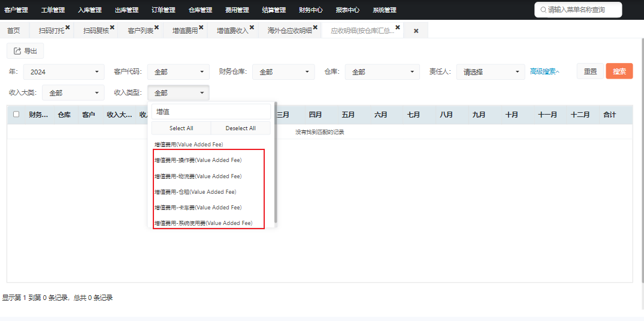Click the 合计 column header
Image resolution: width=644 pixels, height=321 pixels.
pyautogui.click(x=609, y=115)
